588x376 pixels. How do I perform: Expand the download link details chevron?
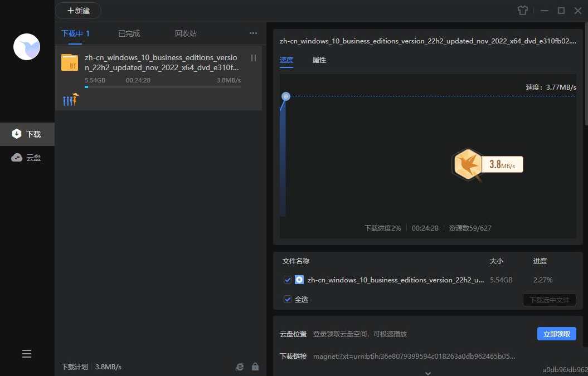[428, 372]
